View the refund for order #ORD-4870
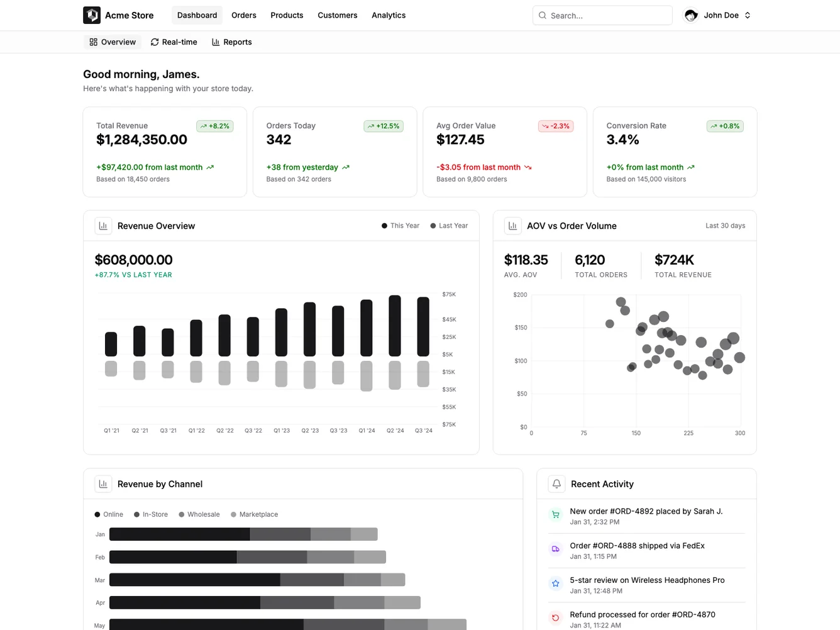 tap(643, 619)
